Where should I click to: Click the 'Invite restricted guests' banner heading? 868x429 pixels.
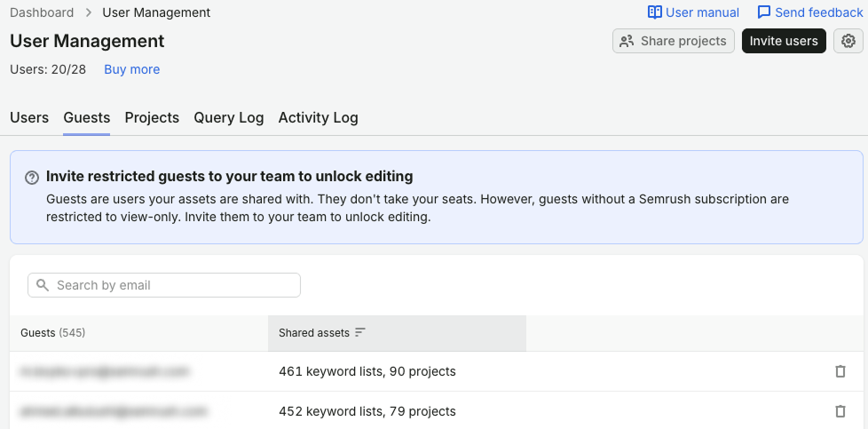coord(229,176)
